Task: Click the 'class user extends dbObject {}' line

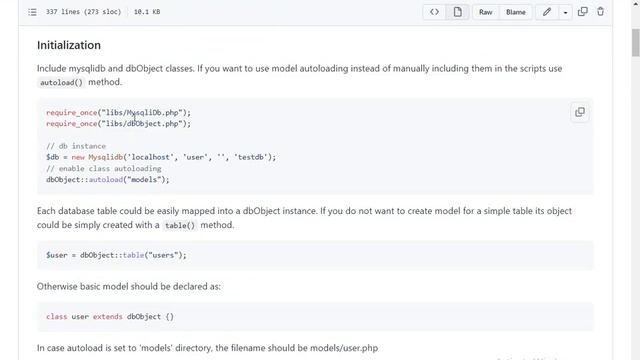Action: (110, 317)
